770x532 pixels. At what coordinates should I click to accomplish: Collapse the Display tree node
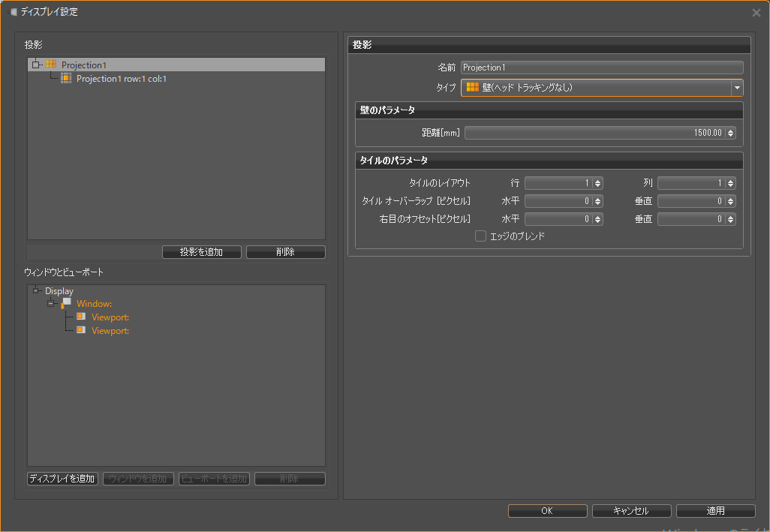35,290
